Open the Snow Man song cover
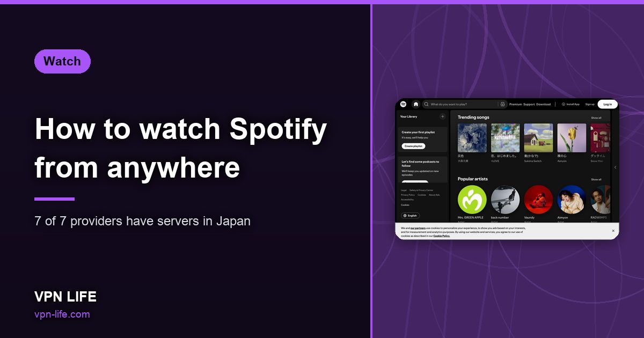The image size is (644, 338). pyautogui.click(x=601, y=138)
